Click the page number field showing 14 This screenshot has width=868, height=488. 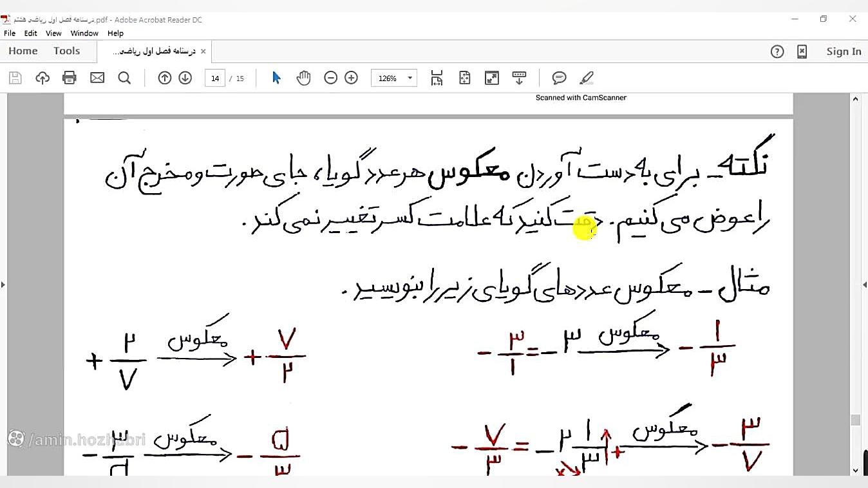(214, 78)
